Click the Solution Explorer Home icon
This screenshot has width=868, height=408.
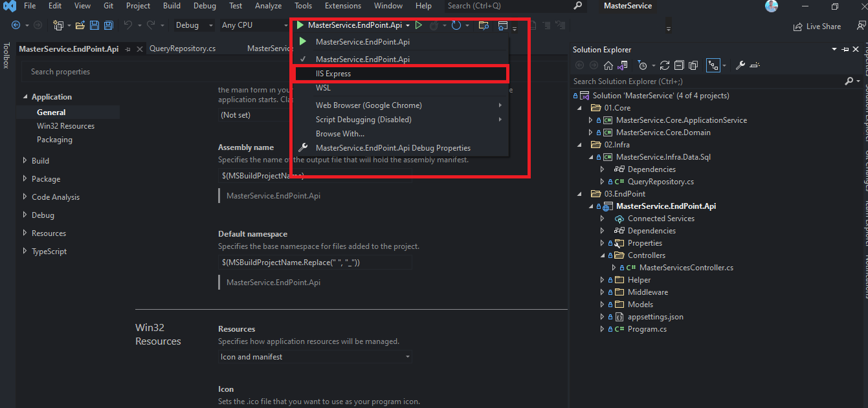click(x=608, y=65)
